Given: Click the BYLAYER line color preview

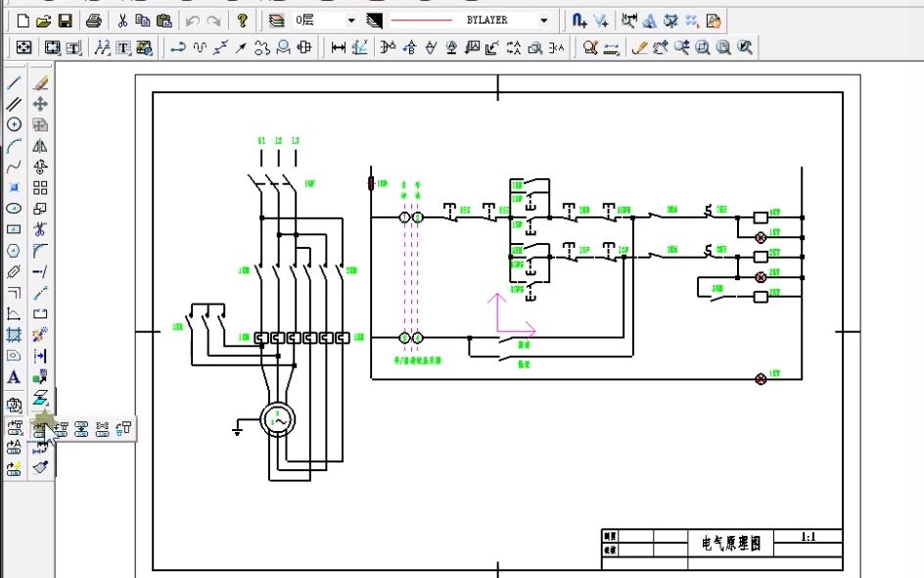Looking at the screenshot, I should 421,21.
